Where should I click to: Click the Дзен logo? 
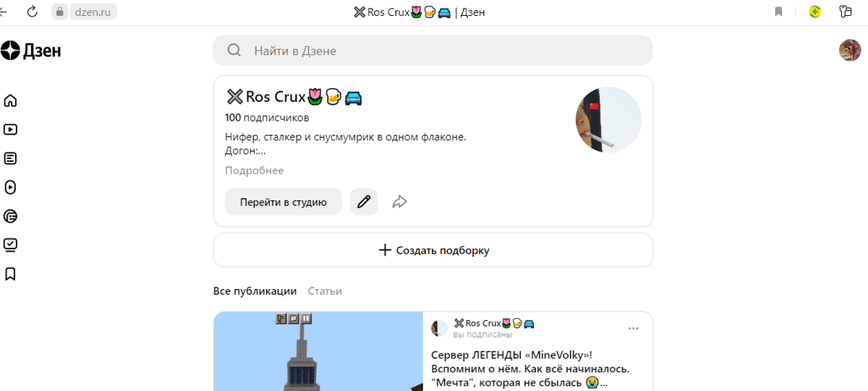pyautogui.click(x=30, y=51)
